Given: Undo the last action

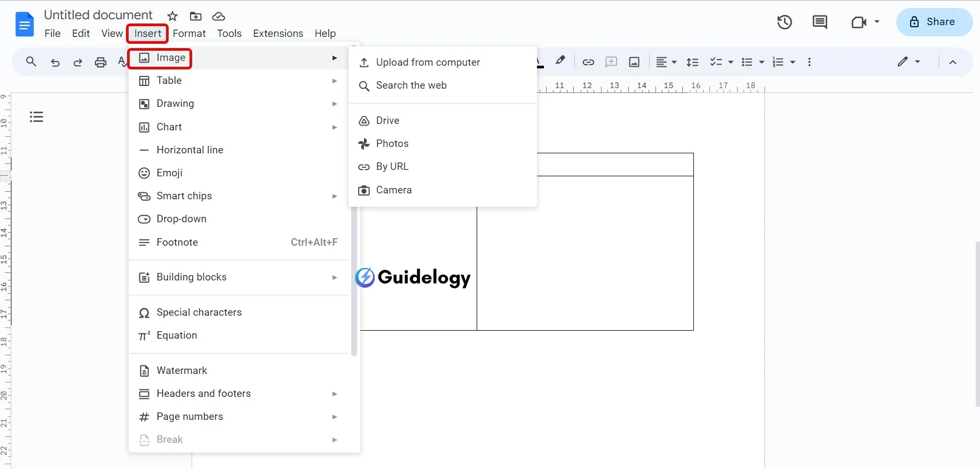Looking at the screenshot, I should (x=55, y=62).
